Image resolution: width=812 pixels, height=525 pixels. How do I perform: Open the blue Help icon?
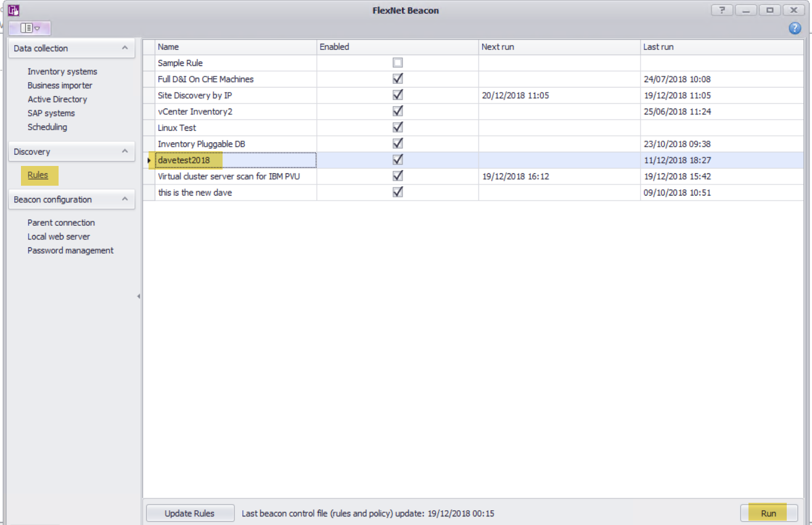click(x=795, y=28)
